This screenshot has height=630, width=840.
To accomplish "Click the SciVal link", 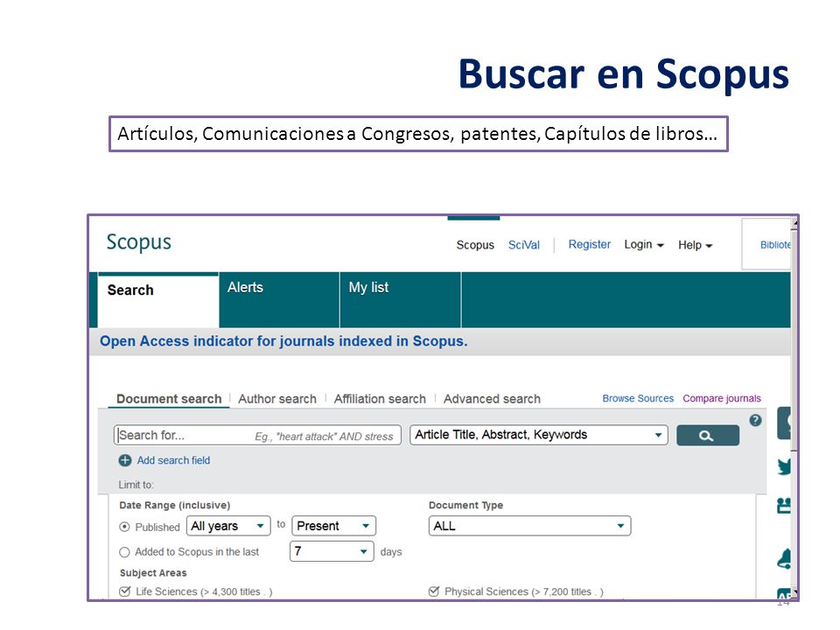I will [x=524, y=245].
